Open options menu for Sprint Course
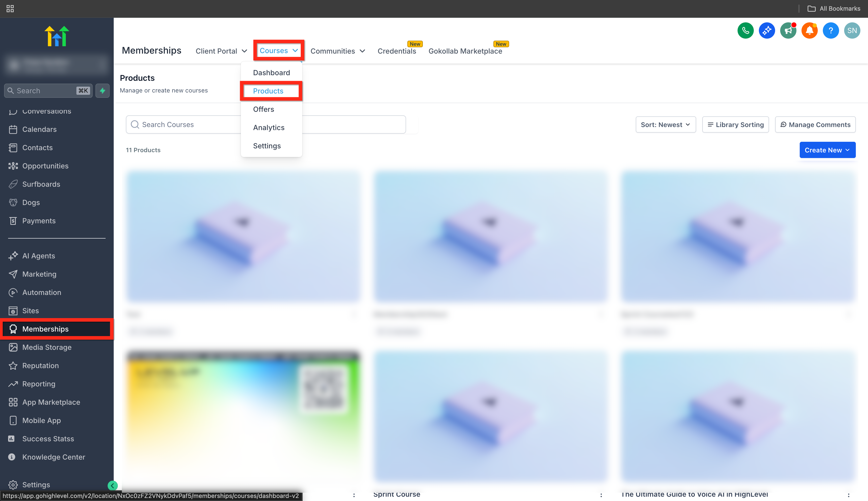The height and width of the screenshot is (501, 868). (x=601, y=495)
